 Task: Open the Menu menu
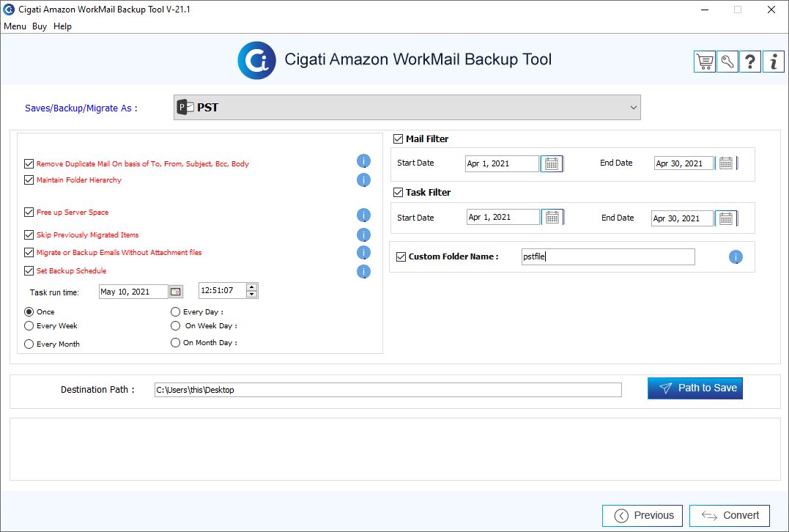click(x=15, y=26)
